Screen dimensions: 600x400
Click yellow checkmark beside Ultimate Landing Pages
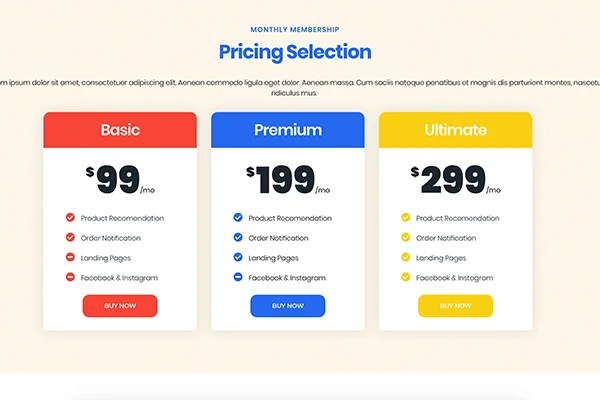[406, 257]
